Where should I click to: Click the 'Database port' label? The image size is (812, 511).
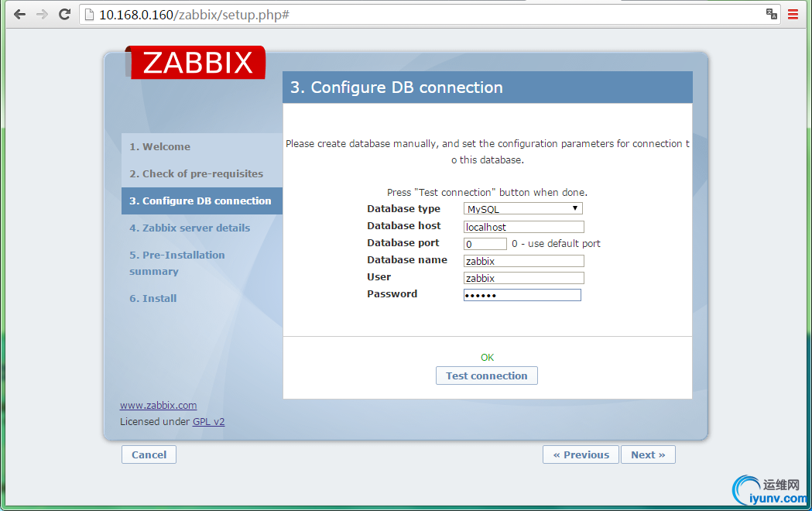[403, 243]
